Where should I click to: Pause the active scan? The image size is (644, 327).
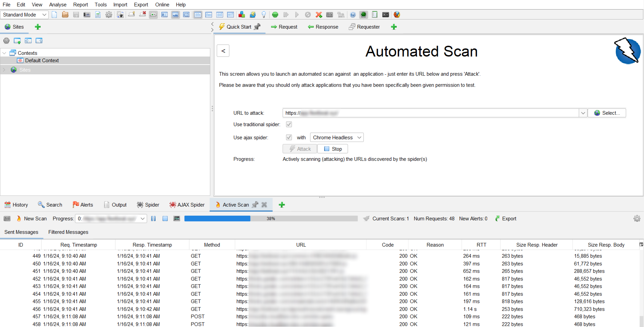154,219
